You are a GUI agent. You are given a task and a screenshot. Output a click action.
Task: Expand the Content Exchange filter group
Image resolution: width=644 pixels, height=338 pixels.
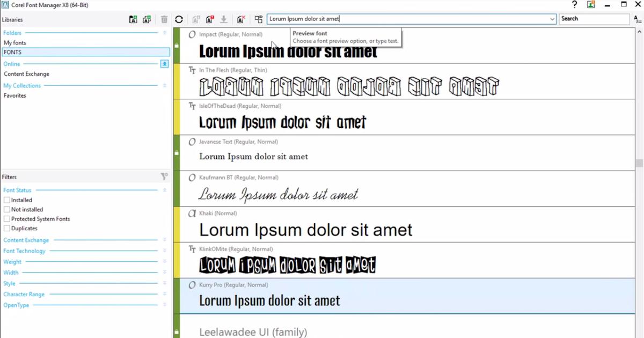coord(165,240)
